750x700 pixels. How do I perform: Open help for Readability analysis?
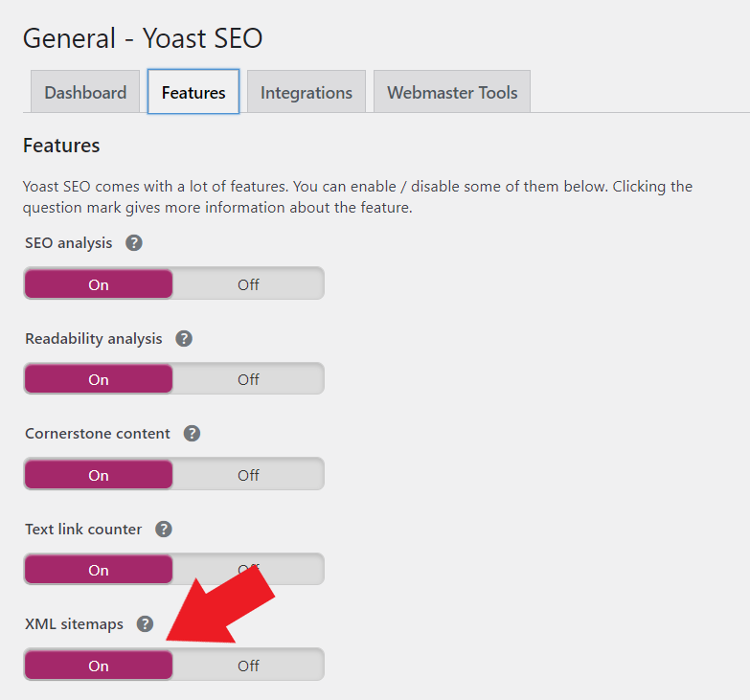pyautogui.click(x=184, y=339)
